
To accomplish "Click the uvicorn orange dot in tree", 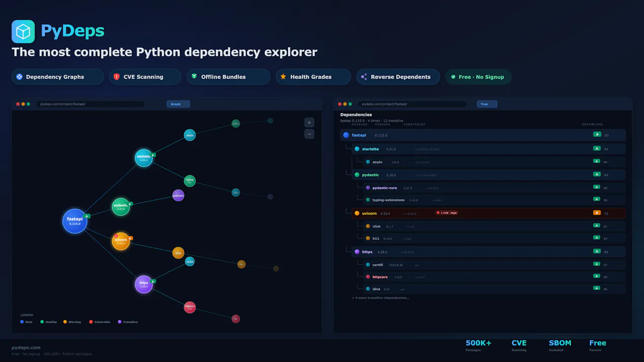I will point(357,213).
